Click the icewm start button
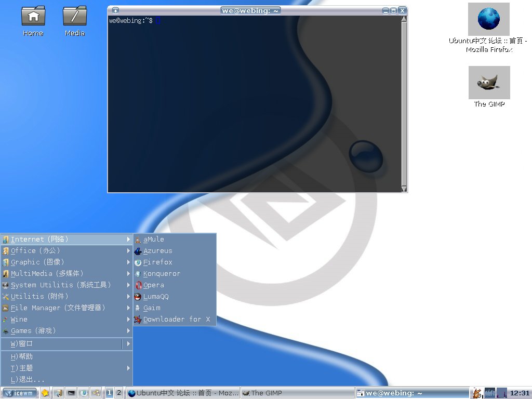The height and width of the screenshot is (399, 532). [20, 393]
